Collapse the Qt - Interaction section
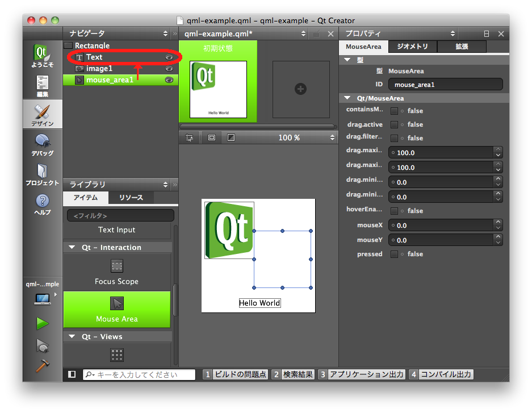 tap(72, 248)
